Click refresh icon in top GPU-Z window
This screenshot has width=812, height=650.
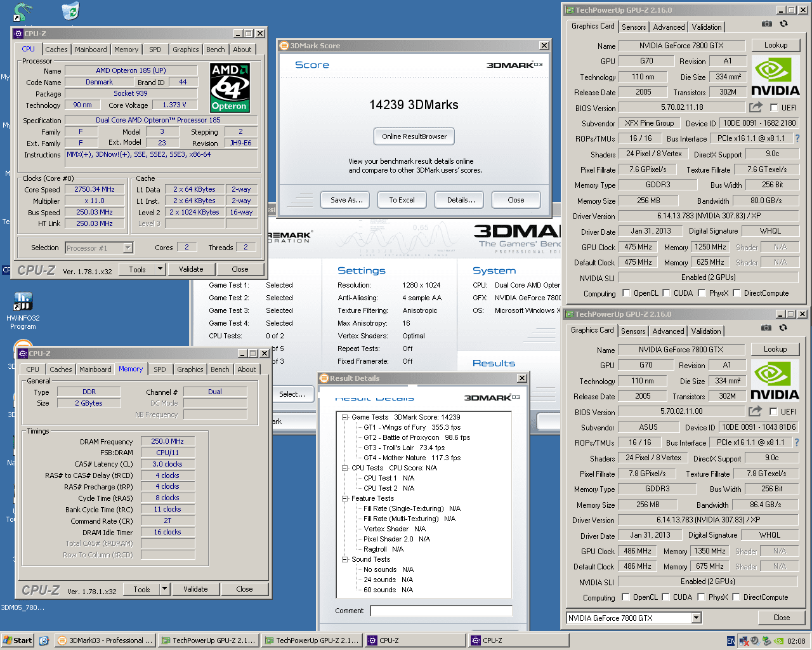point(783,23)
